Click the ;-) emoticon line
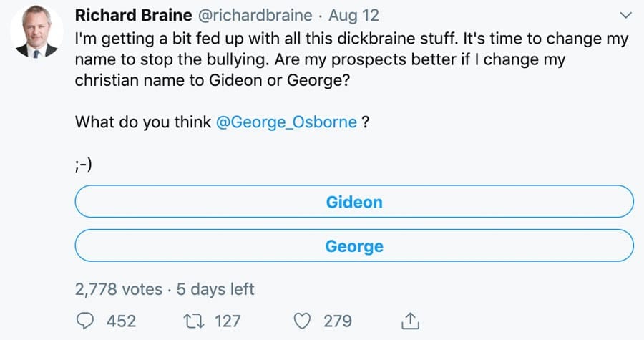This screenshot has height=340, width=644. [84, 165]
